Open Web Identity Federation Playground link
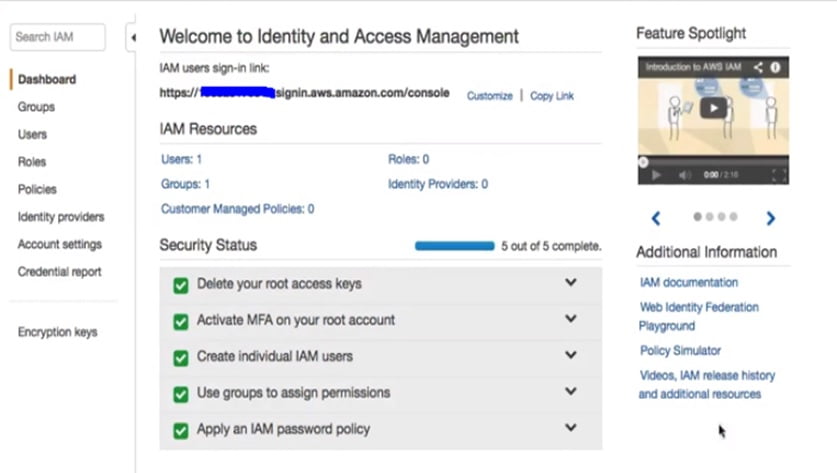Viewport: 837px width, 473px height. pos(699,317)
